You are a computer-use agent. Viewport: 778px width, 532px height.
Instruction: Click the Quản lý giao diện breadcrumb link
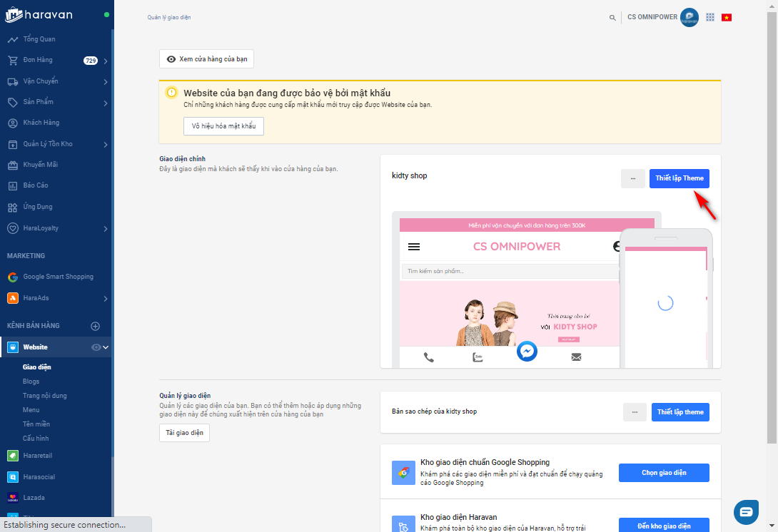tap(169, 17)
